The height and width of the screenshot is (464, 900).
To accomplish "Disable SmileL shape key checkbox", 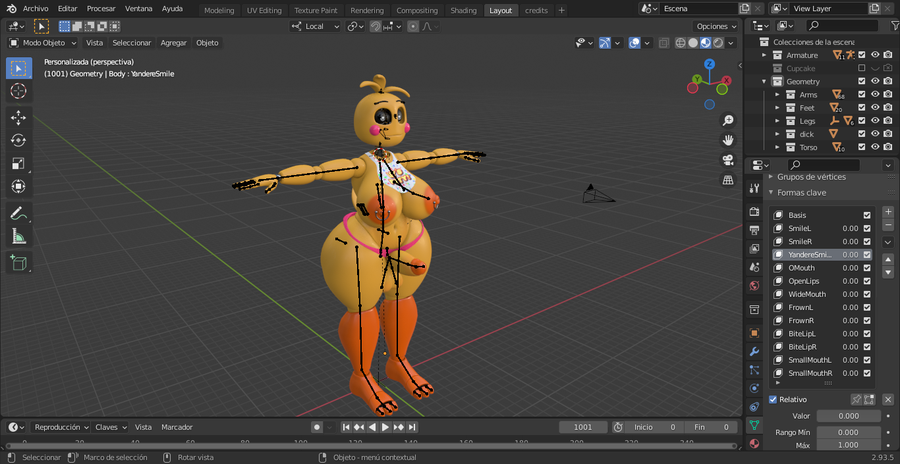I will pyautogui.click(x=867, y=229).
